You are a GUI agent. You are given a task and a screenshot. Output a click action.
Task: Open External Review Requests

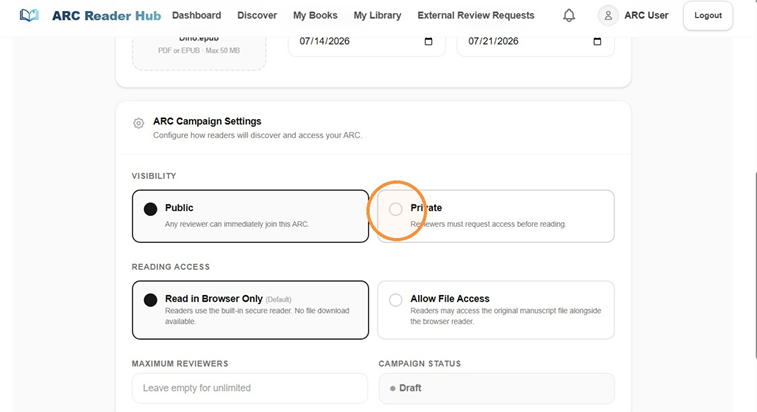point(476,15)
